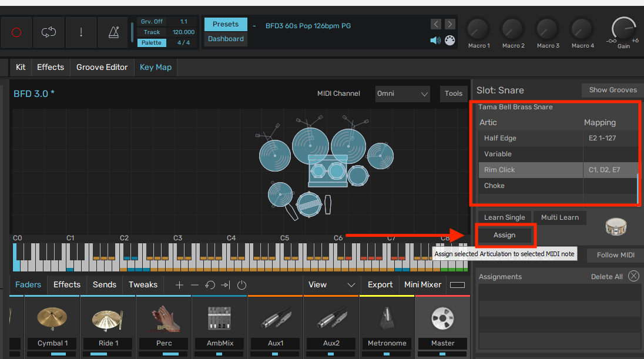Switch to the Kit tab
Image resolution: width=644 pixels, height=359 pixels.
pyautogui.click(x=21, y=68)
